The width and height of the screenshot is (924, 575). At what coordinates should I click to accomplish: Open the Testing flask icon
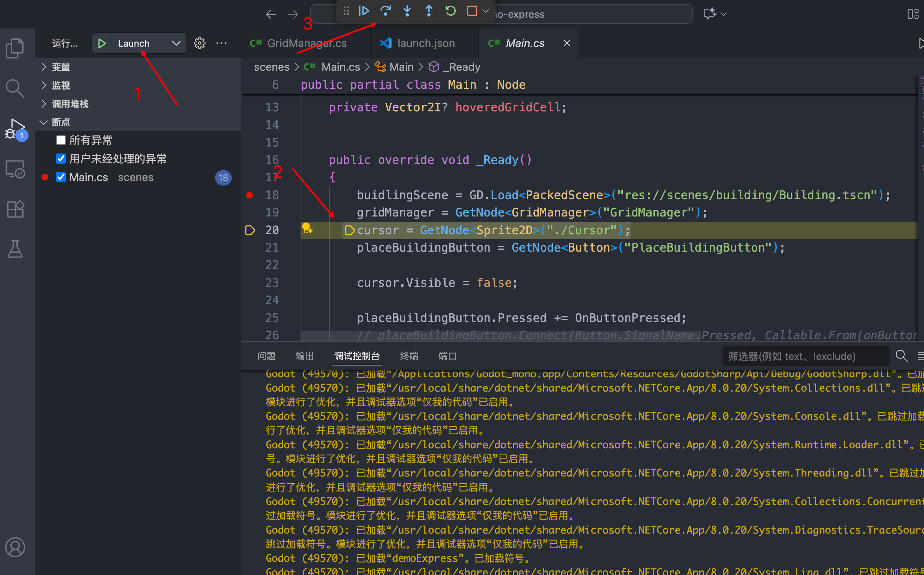tap(15, 249)
